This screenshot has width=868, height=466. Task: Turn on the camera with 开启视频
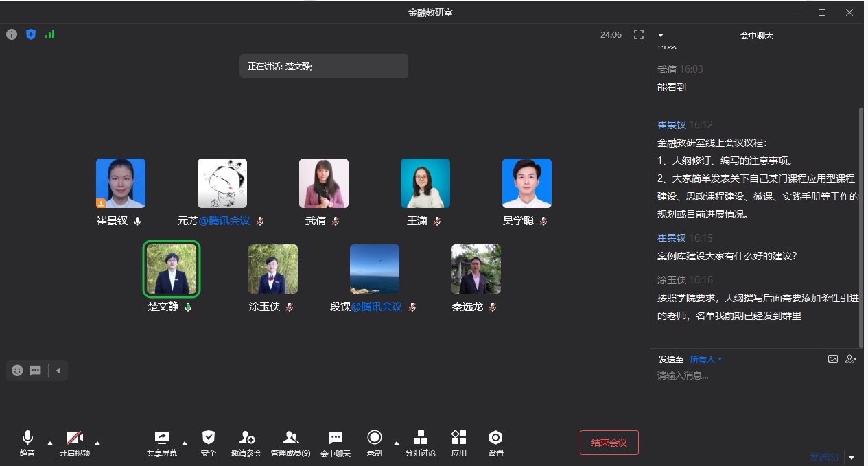click(x=74, y=443)
